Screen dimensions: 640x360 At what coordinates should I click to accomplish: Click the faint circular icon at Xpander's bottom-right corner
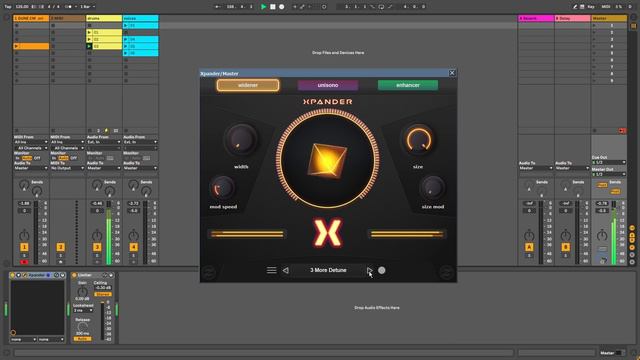(x=447, y=272)
